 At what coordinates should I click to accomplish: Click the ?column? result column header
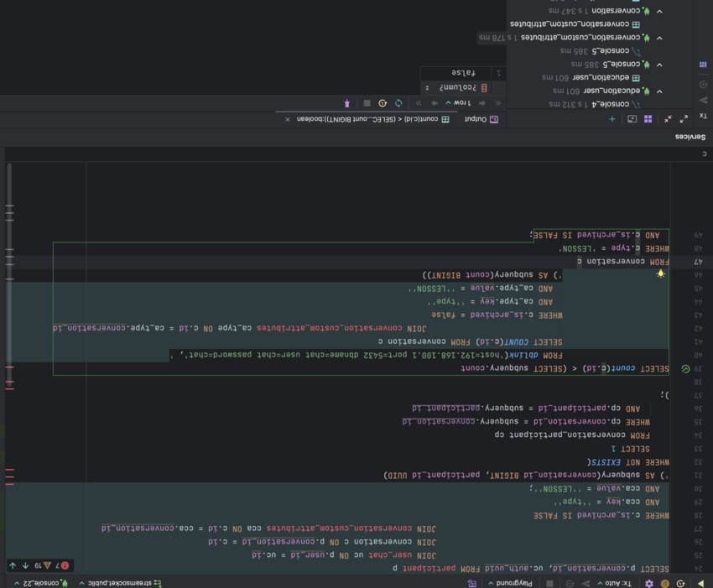[456, 87]
